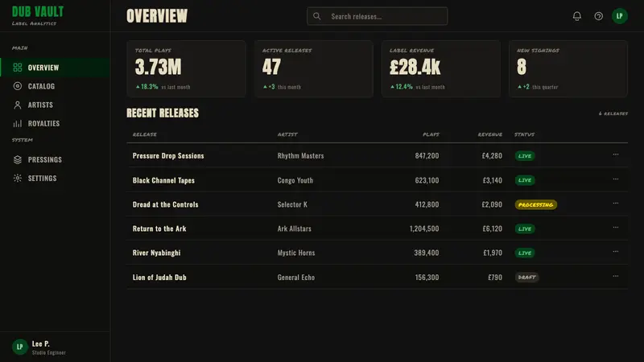Open more options for Return to the Ark
The image size is (644, 362).
click(615, 228)
